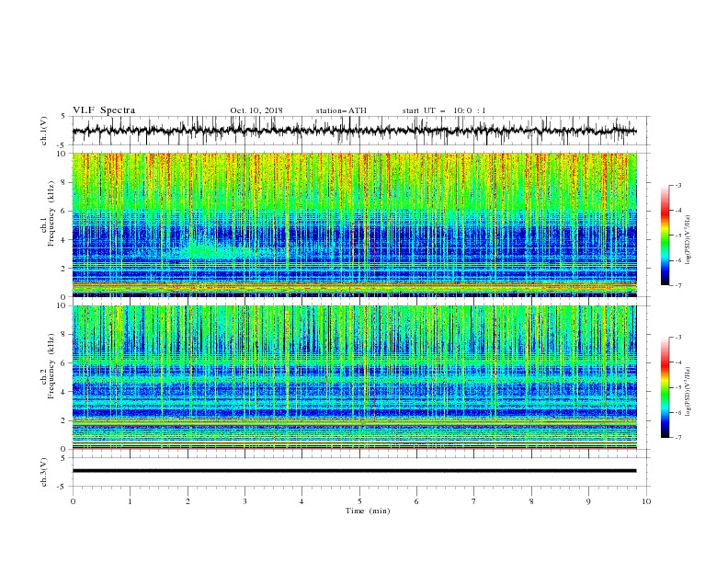This screenshot has width=728, height=563.
Task: Click the time axis tick label "2"
Action: 188,501
